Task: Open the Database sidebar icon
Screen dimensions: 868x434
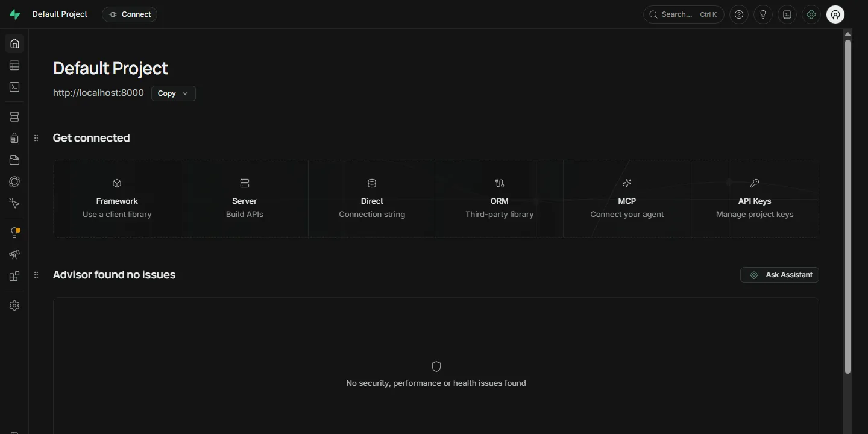Action: (14, 117)
